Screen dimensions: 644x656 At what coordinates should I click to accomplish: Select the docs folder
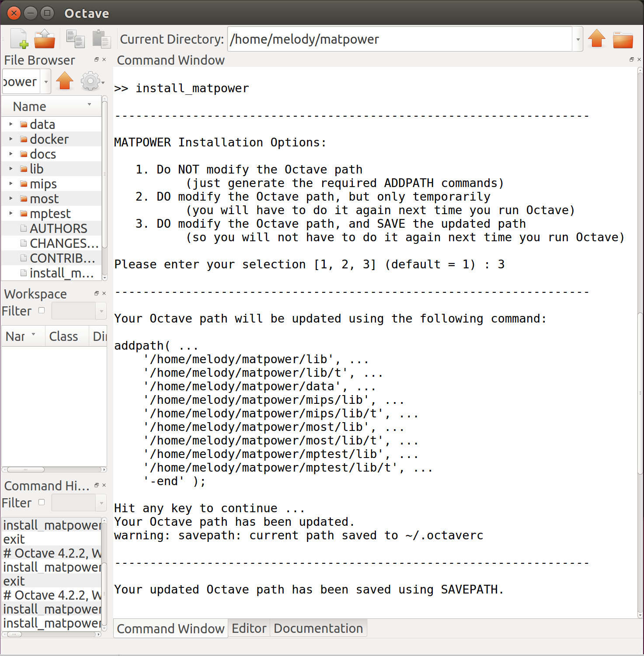pyautogui.click(x=43, y=154)
